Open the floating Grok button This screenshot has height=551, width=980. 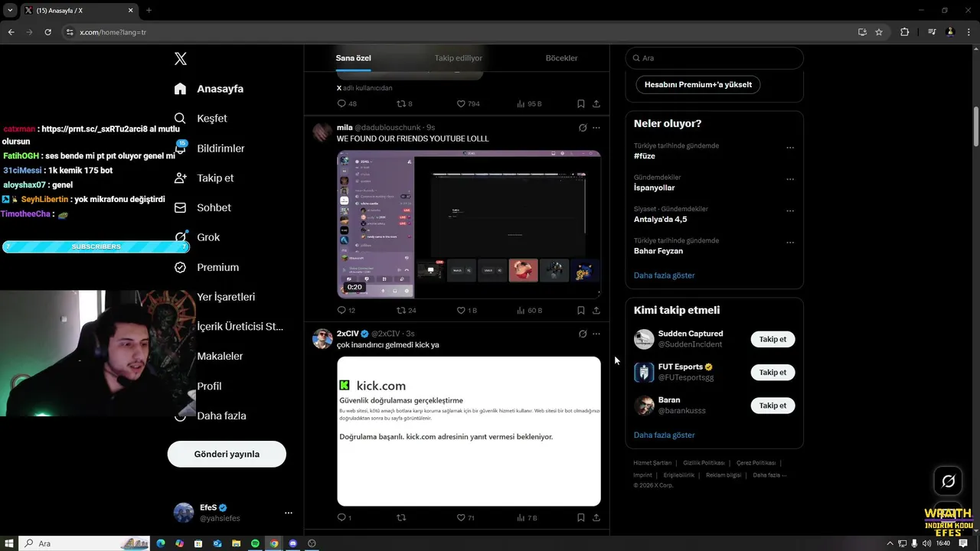pos(948,481)
